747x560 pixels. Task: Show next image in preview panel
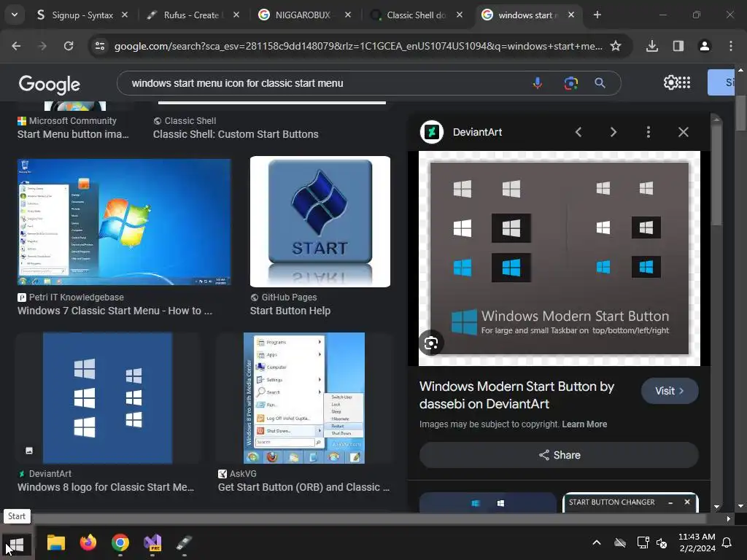[x=613, y=132]
